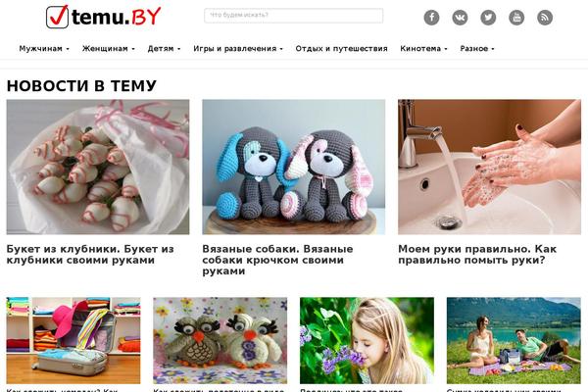Go to Отдых и путешествия section

341,48
